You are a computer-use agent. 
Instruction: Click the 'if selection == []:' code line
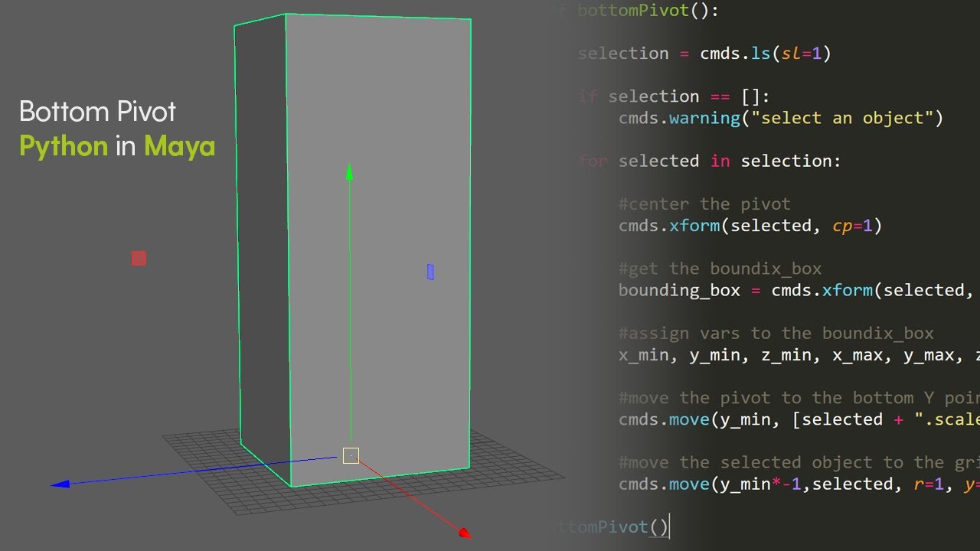674,96
